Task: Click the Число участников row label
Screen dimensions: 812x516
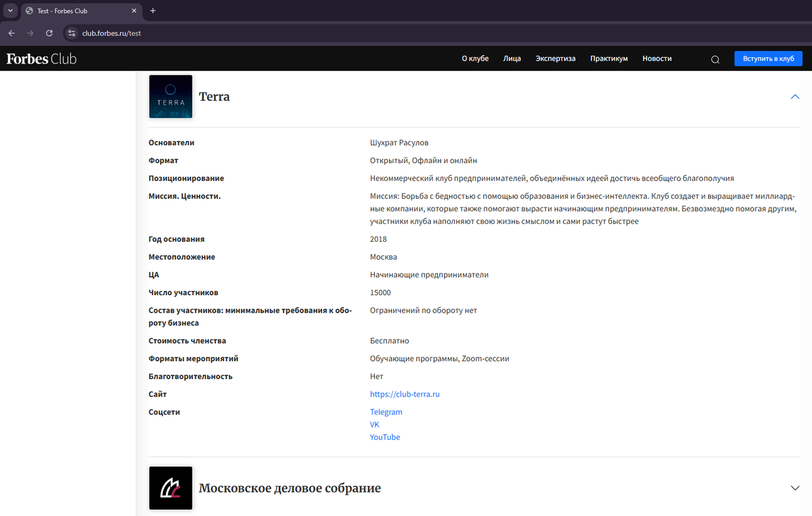Action: tap(183, 293)
